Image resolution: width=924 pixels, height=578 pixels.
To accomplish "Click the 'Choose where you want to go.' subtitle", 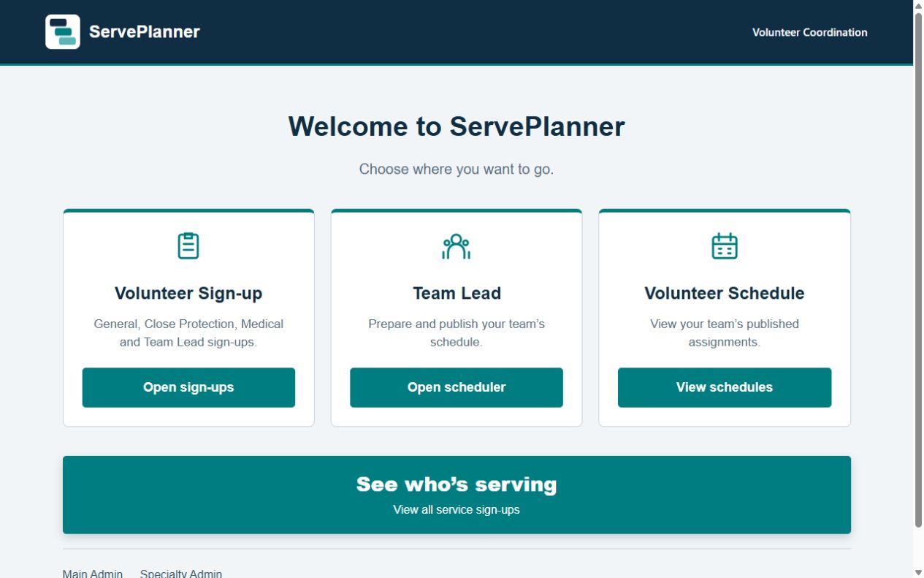I will [457, 169].
